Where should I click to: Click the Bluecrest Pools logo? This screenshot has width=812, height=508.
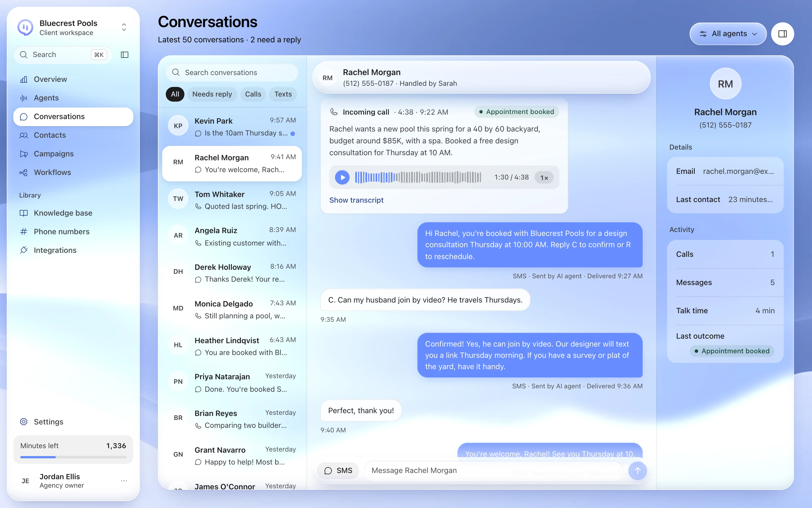25,27
